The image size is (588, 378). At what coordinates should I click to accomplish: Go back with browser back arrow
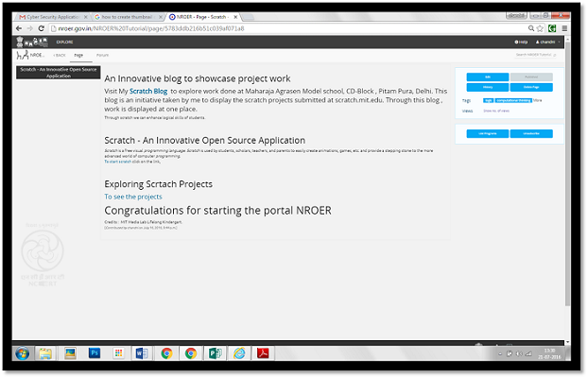click(19, 28)
